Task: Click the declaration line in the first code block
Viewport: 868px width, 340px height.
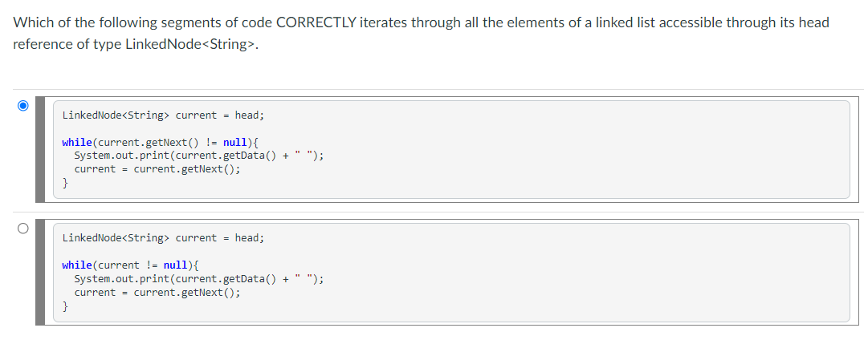Action: (x=163, y=115)
